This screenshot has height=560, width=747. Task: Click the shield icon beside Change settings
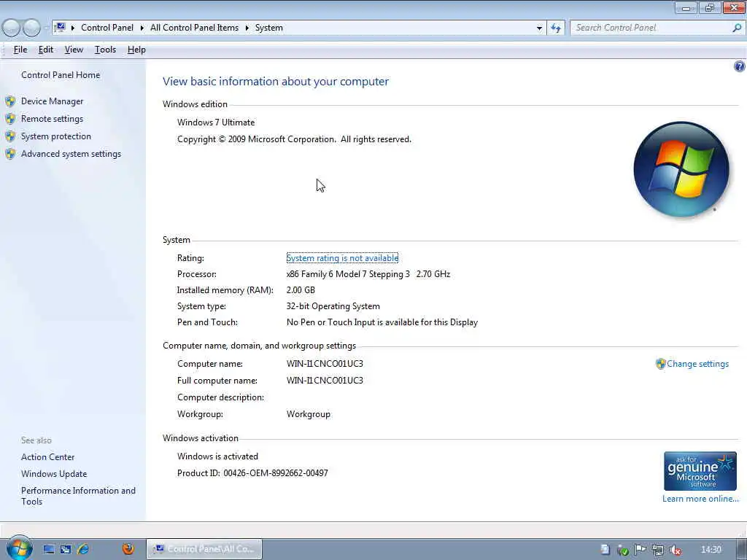(x=660, y=364)
